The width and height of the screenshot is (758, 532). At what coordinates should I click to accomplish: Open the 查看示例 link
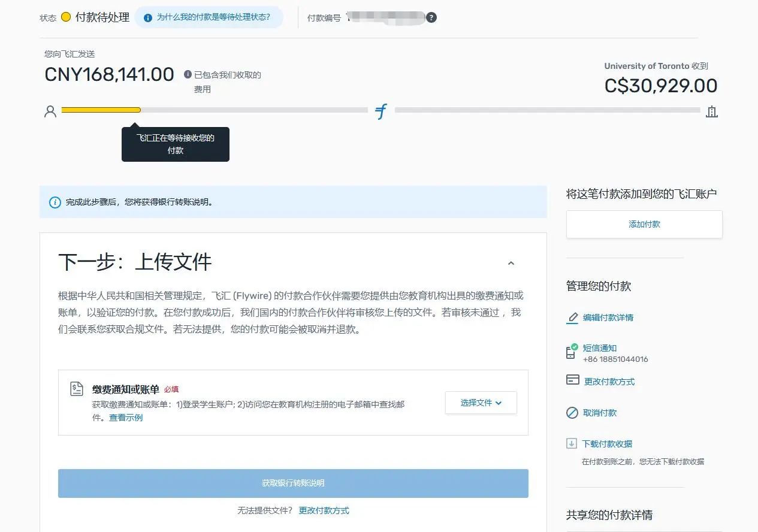point(126,418)
